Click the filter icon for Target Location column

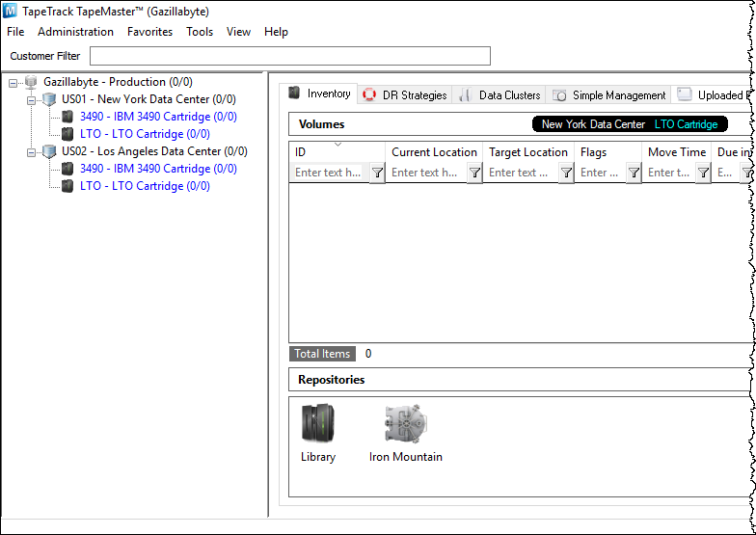[567, 173]
